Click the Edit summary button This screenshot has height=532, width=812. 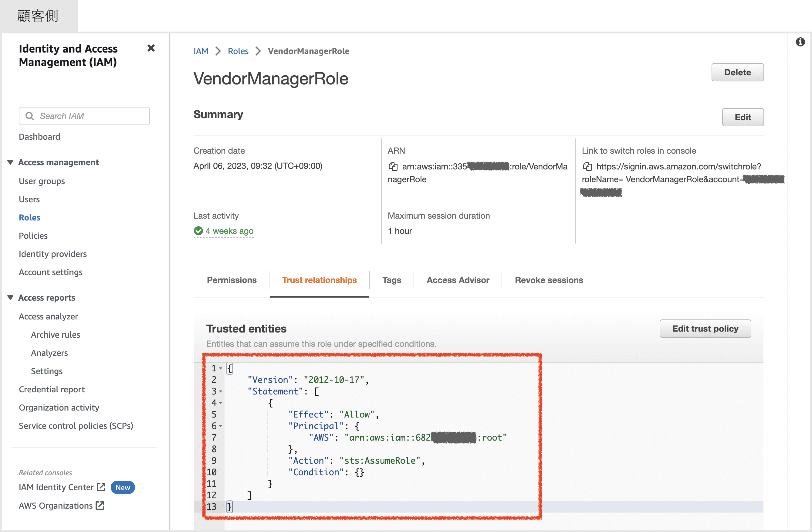[x=743, y=117]
